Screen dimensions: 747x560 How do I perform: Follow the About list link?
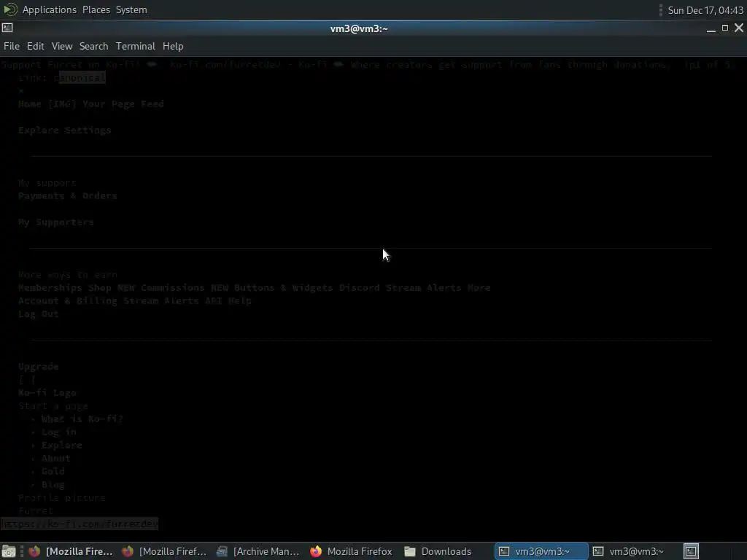(x=55, y=458)
